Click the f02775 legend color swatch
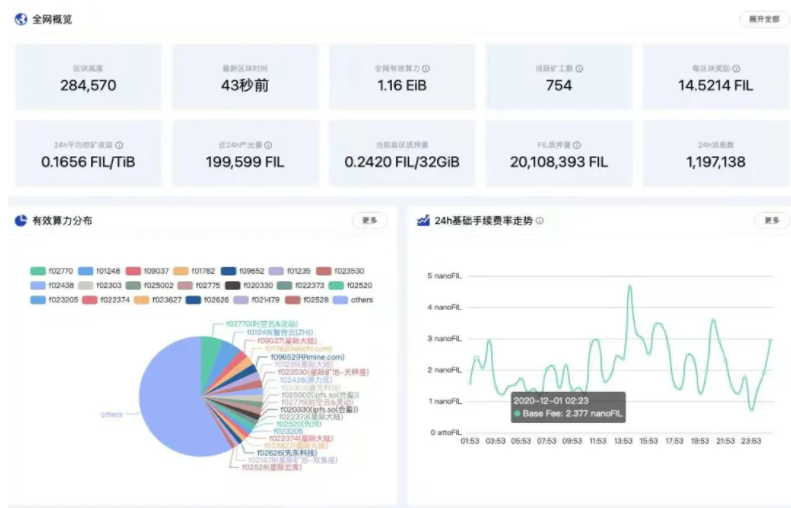Screen dimensions: 791x508 click(x=185, y=286)
